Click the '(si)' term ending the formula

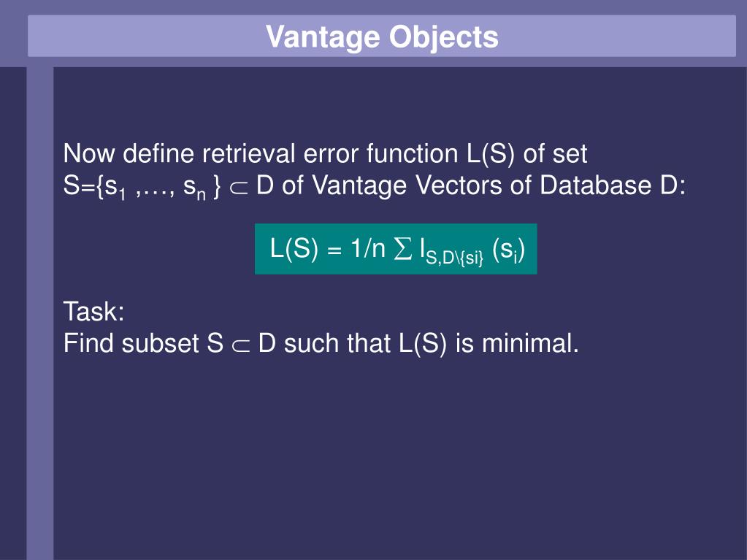(x=508, y=250)
